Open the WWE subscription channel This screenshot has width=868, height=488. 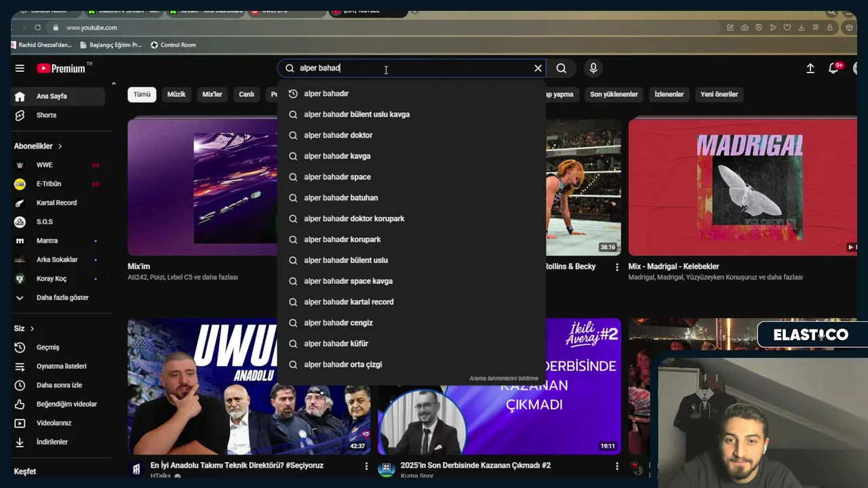59,165
